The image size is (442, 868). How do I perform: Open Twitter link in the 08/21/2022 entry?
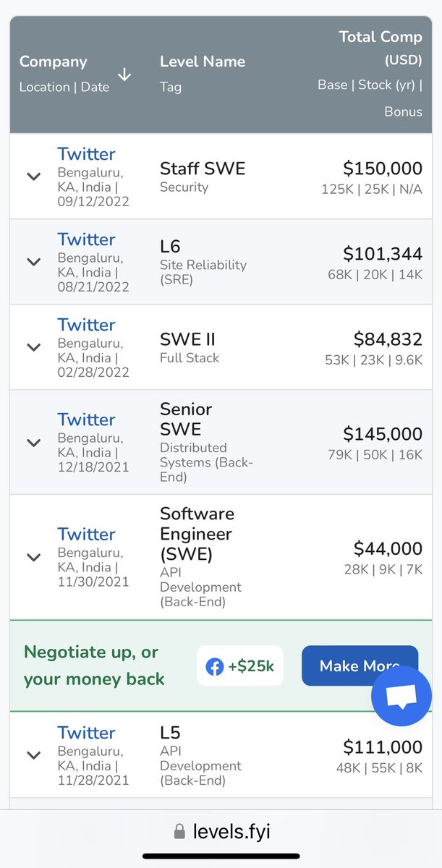86,239
